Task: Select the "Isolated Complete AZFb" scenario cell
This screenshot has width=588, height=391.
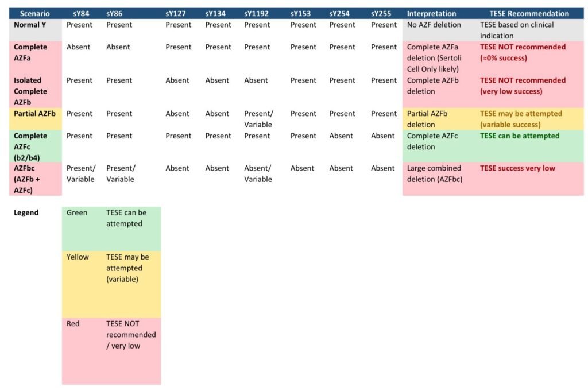Action: [x=31, y=91]
